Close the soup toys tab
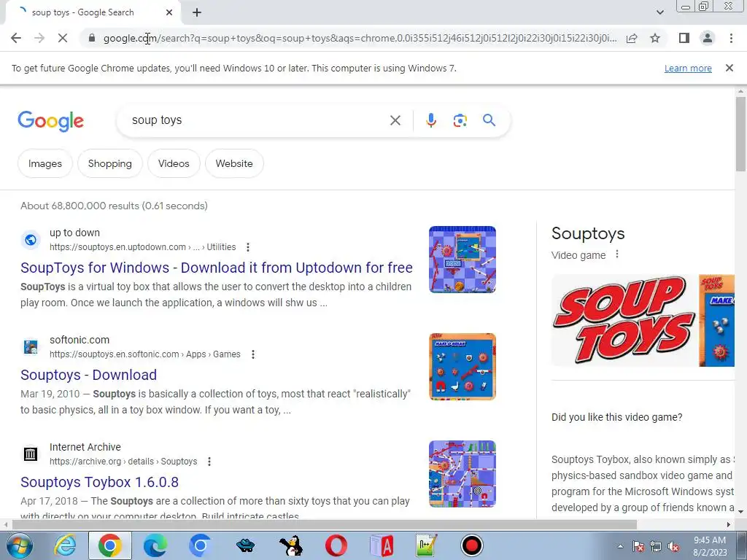 pyautogui.click(x=169, y=13)
